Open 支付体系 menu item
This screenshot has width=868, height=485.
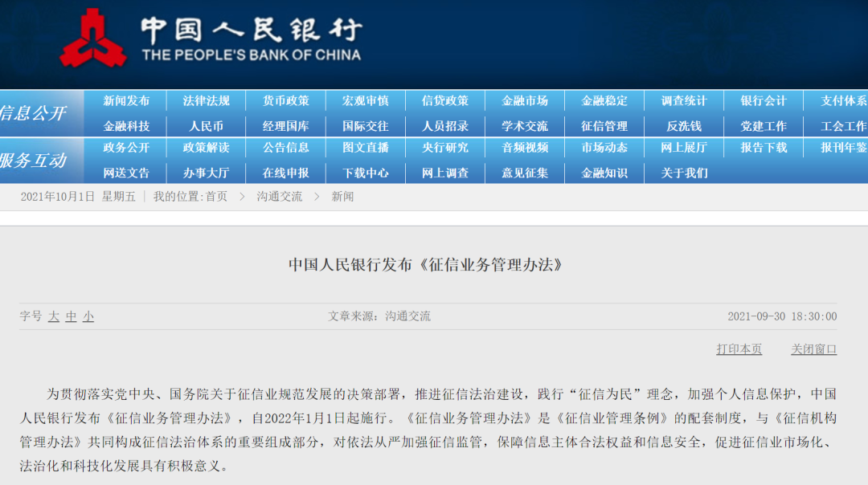[844, 100]
